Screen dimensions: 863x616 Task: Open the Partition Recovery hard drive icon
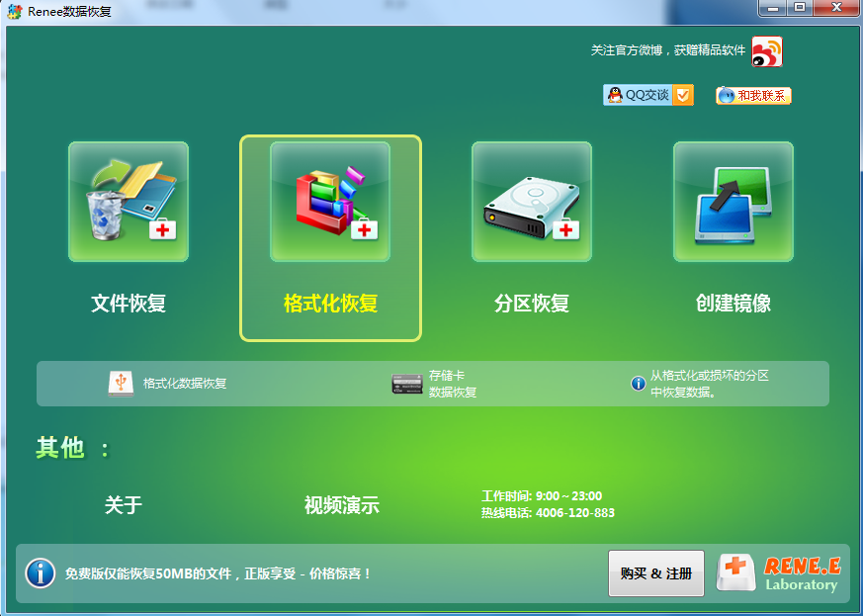(x=532, y=202)
